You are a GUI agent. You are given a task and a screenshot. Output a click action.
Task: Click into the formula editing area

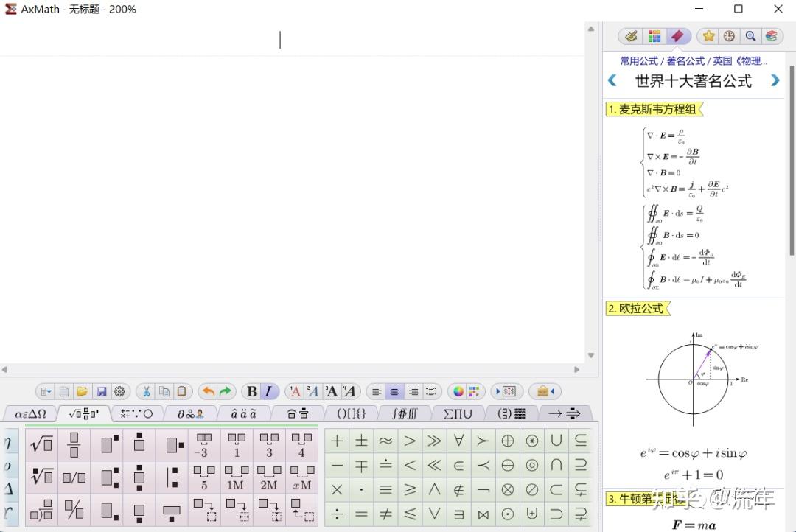pos(292,193)
